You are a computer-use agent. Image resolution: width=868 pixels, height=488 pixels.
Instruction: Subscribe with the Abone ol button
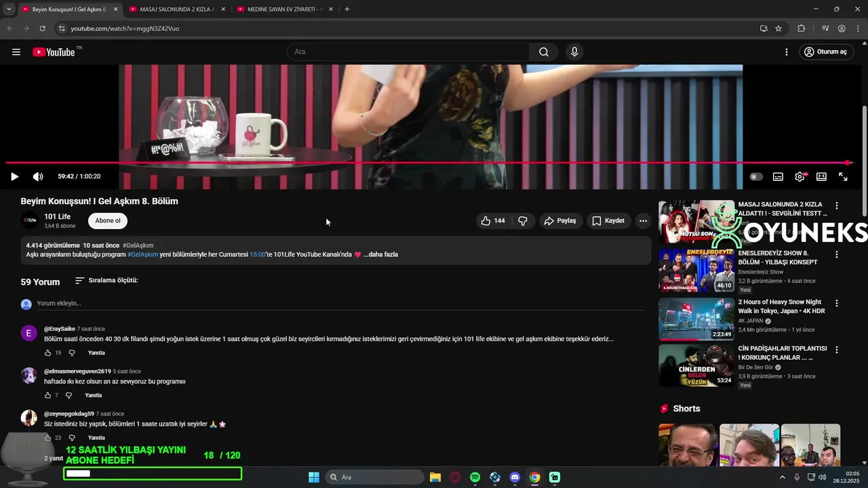click(108, 221)
